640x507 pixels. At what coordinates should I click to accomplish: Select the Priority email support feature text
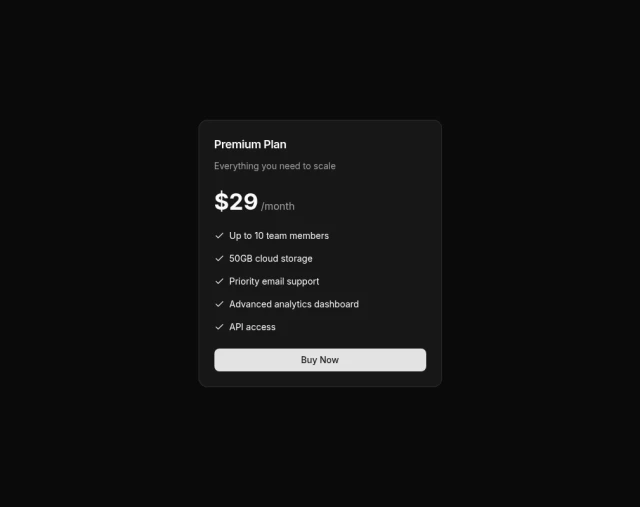[x=274, y=281]
